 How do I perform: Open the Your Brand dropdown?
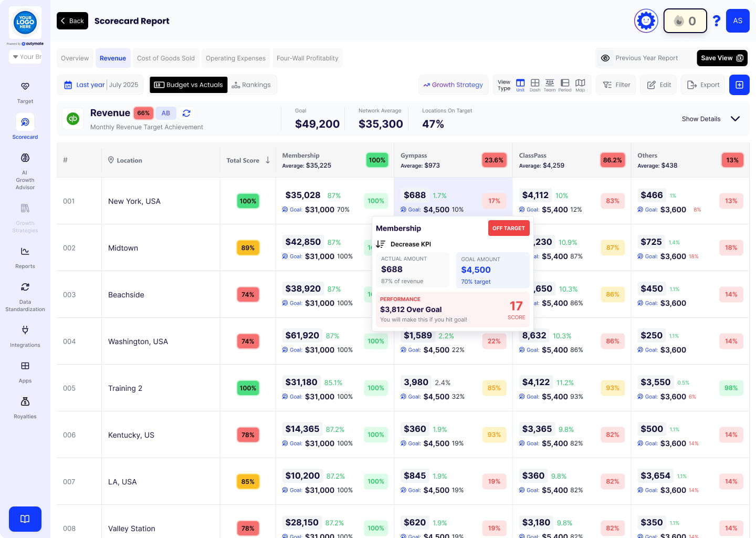25,57
